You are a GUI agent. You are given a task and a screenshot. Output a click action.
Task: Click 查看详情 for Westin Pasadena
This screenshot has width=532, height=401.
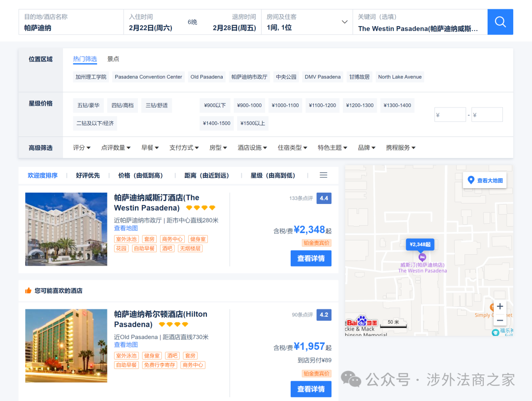(311, 258)
